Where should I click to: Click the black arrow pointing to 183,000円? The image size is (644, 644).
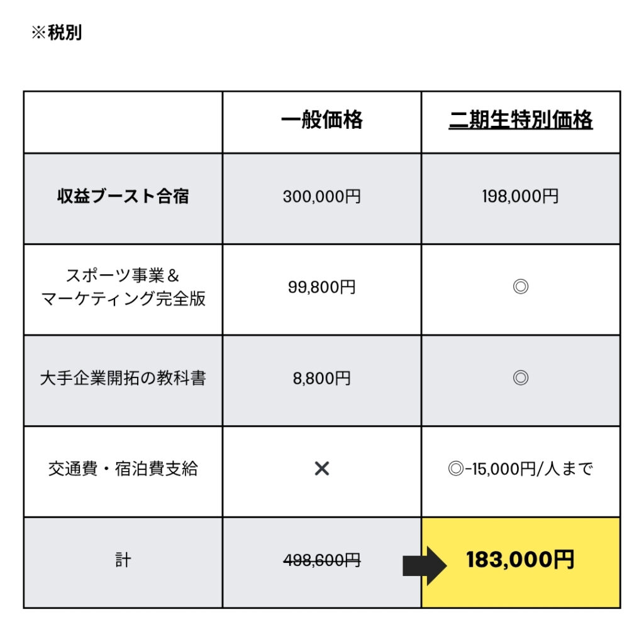point(425,565)
